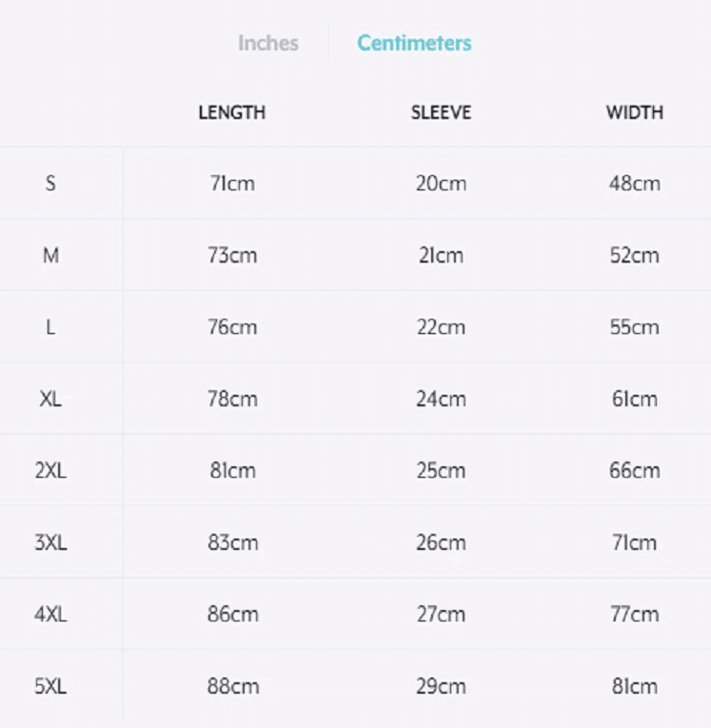Select the Centimeters tab
The height and width of the screenshot is (728, 711).
[x=414, y=43]
